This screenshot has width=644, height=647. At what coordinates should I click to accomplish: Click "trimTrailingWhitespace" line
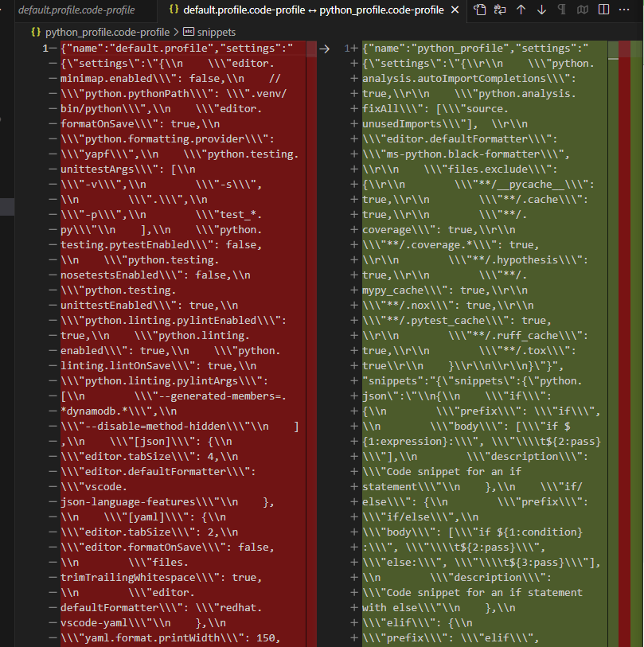[161, 577]
